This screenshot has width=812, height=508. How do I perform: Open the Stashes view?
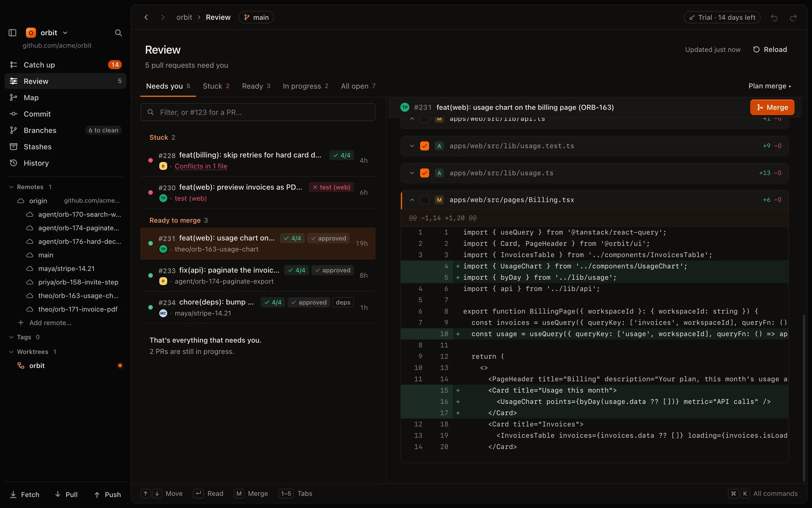click(x=65, y=146)
